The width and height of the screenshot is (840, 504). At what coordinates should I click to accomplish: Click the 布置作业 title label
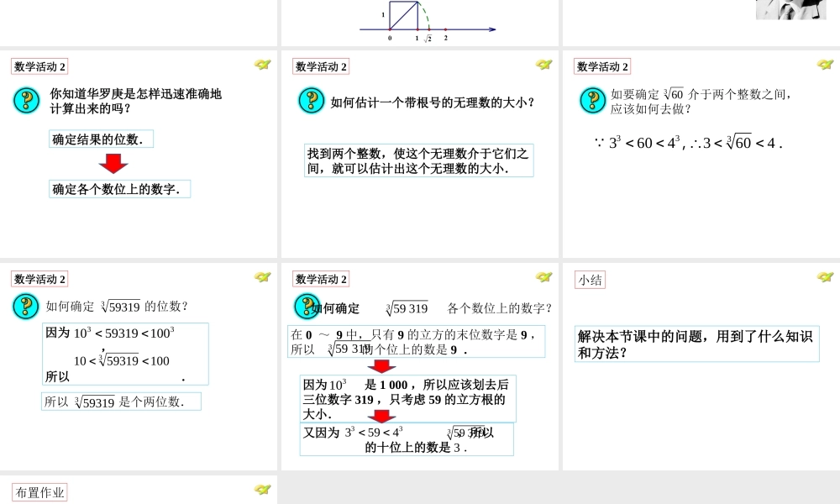click(39, 493)
